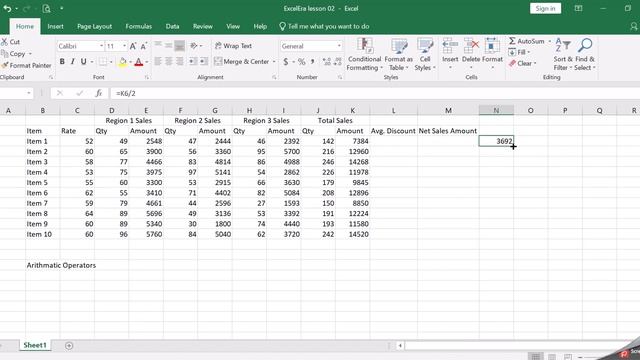Open Cell Styles gallery

click(425, 55)
